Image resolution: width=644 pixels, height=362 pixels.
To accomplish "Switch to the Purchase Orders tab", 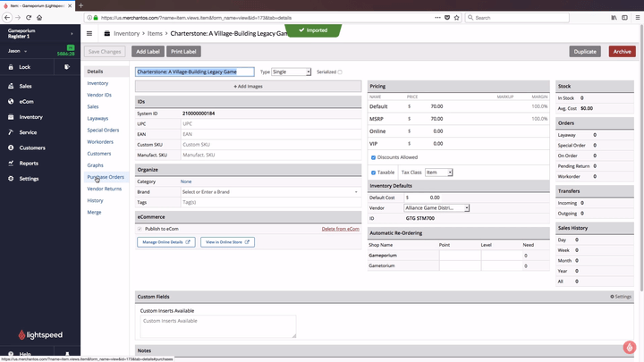I will 106,177.
